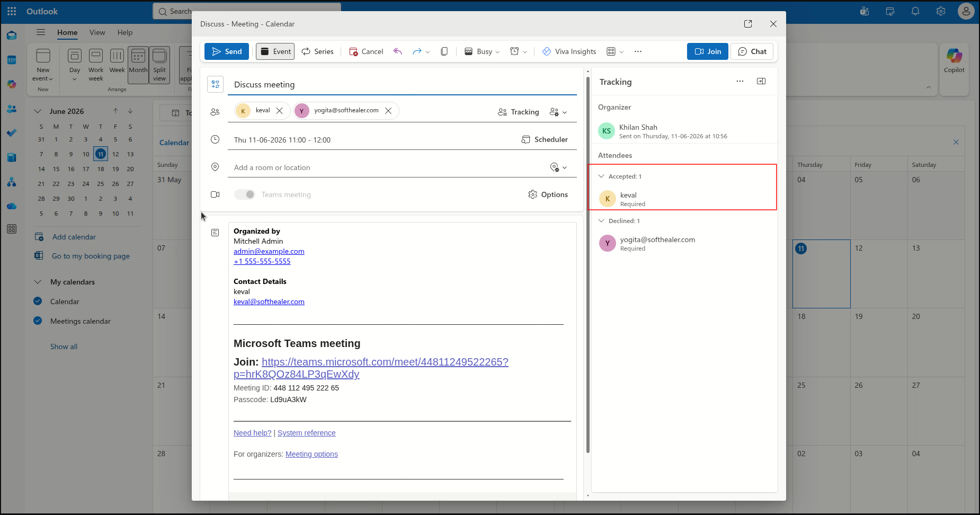Screen dimensions: 980x515
Task: Open meeting Chat
Action: 752,51
